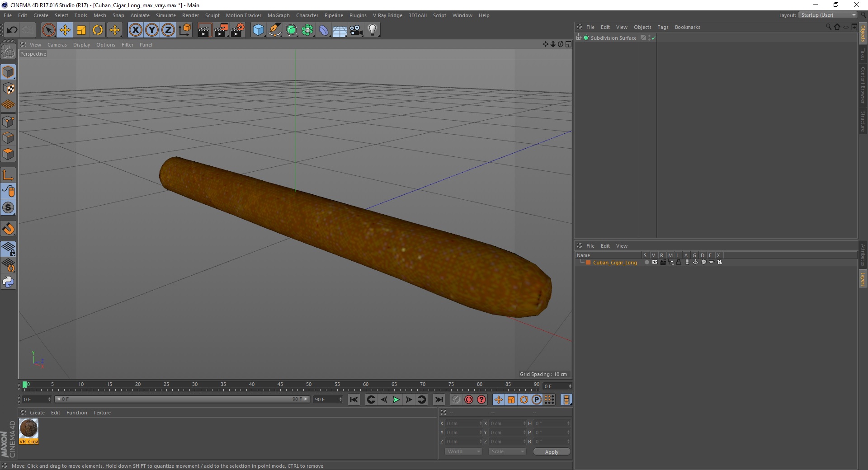The height and width of the screenshot is (470, 868).
Task: Enable Polygons mode
Action: tap(8, 154)
